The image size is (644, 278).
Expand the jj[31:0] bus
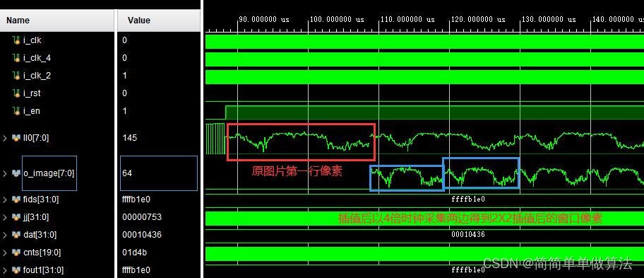(x=5, y=217)
